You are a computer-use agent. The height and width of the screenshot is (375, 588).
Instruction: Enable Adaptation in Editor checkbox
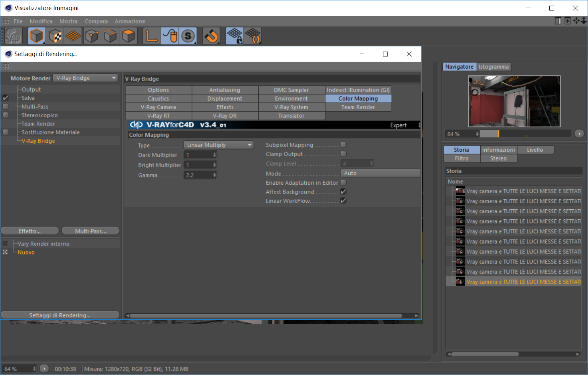(343, 183)
